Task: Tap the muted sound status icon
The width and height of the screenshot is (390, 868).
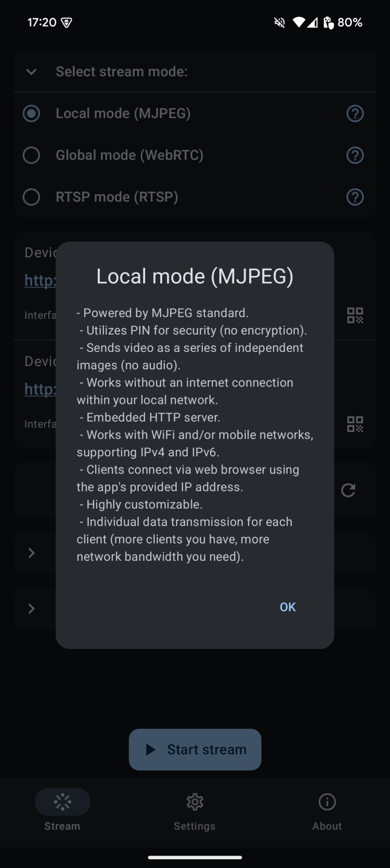Action: click(280, 22)
